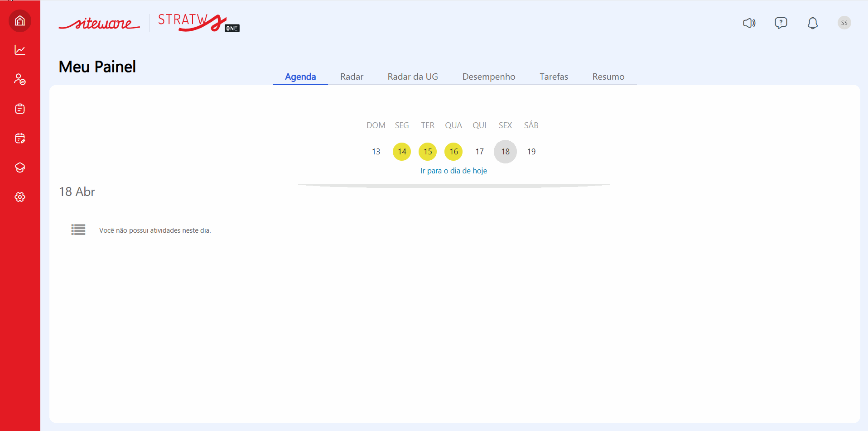The image size is (868, 431).
Task: Click the SÁB weekday label
Action: coord(531,125)
